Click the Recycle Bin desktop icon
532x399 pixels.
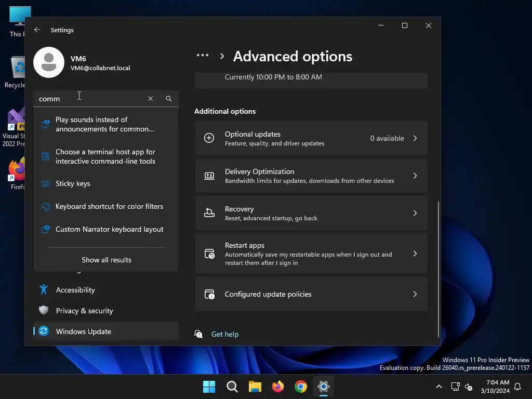pyautogui.click(x=15, y=72)
